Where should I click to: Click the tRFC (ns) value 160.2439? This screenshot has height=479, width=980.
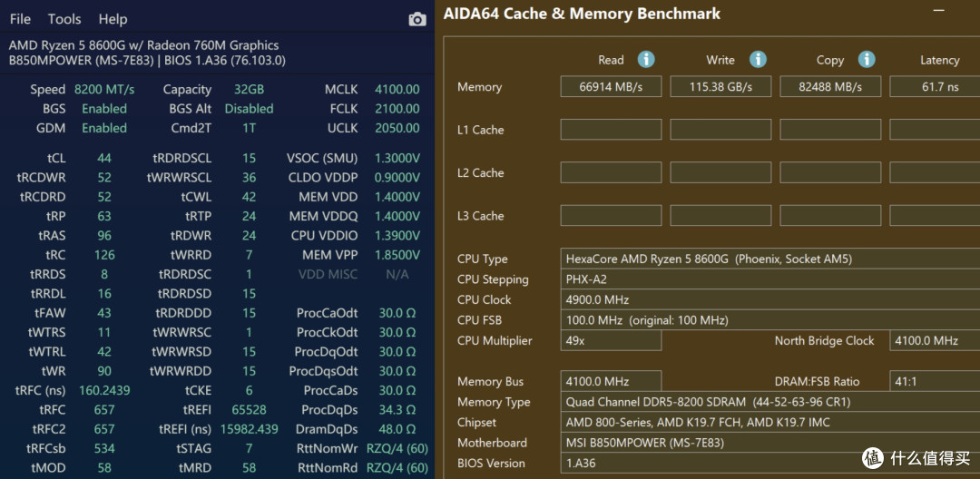[104, 390]
